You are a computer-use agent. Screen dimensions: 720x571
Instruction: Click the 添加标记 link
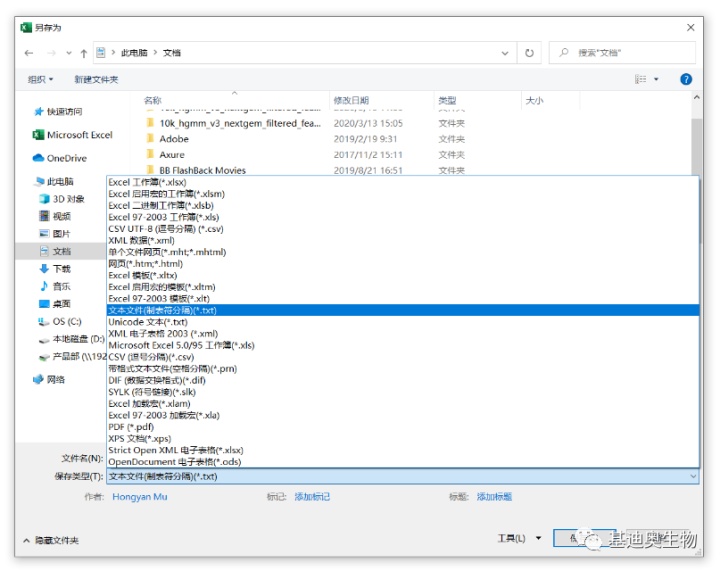(x=312, y=497)
